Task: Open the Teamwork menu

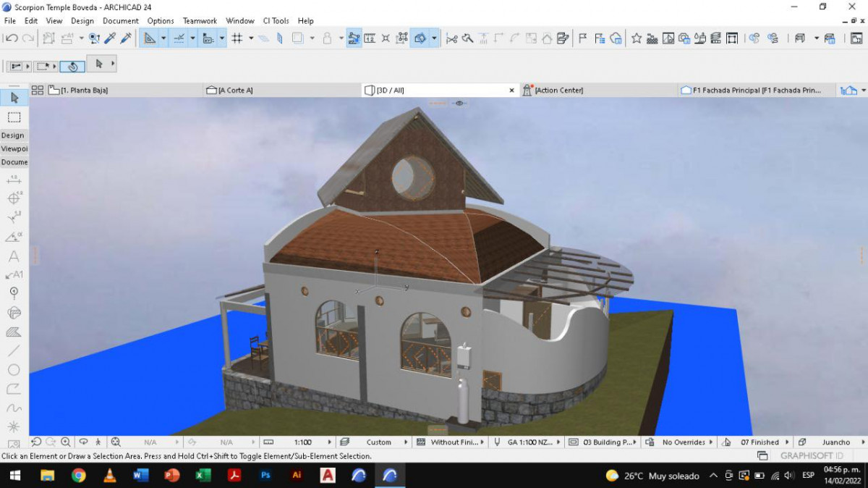Action: pyautogui.click(x=200, y=21)
